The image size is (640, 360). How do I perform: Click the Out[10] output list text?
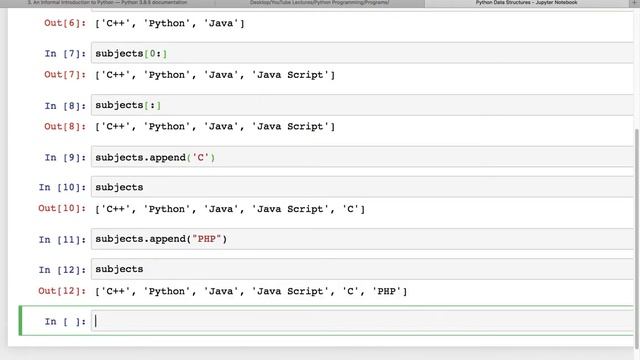point(230,209)
